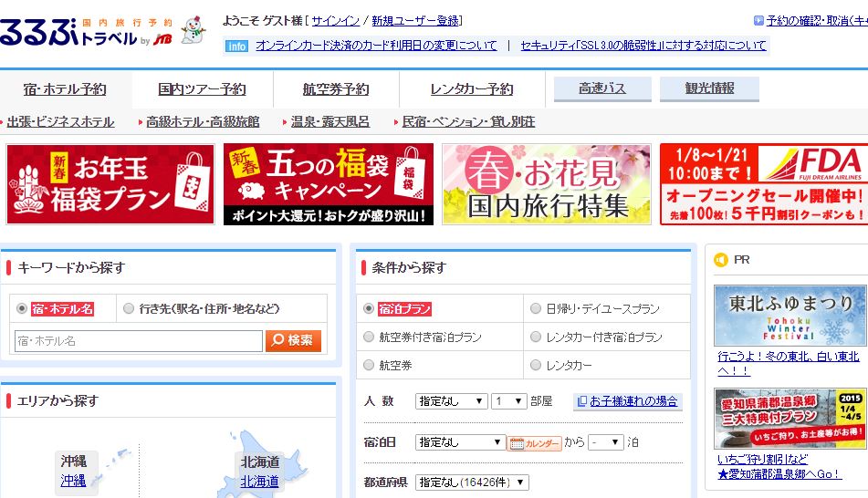Select the 航空券付き宿泊プラン radio button
The height and width of the screenshot is (498, 868).
tap(369, 337)
